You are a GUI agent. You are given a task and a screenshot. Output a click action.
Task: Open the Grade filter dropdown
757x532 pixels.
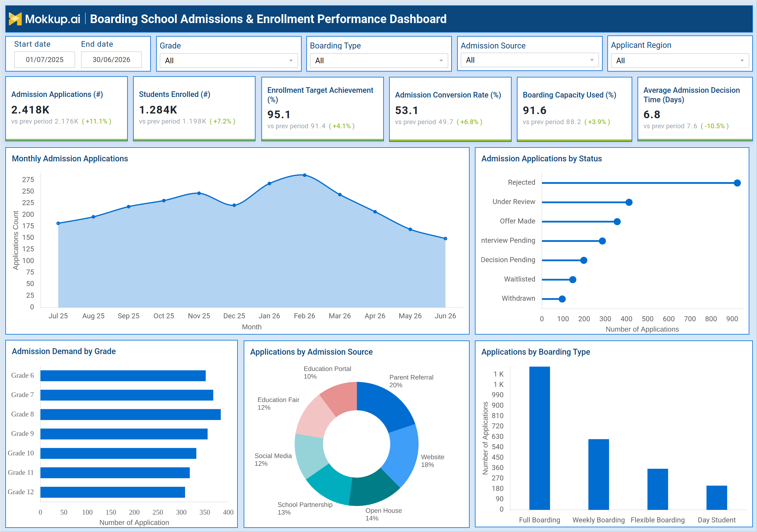pyautogui.click(x=229, y=61)
